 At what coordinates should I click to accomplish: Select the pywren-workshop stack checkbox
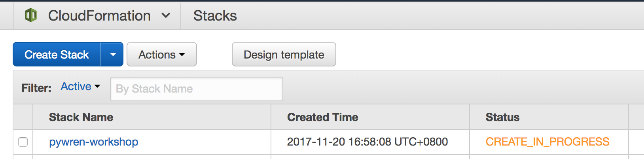[x=23, y=142]
